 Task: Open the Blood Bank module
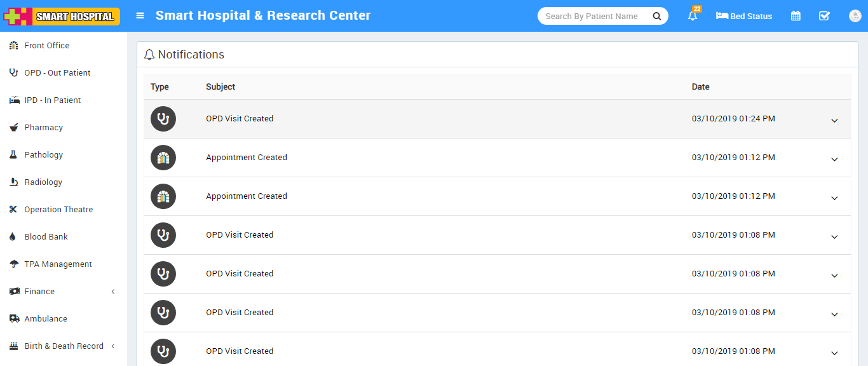click(x=46, y=237)
